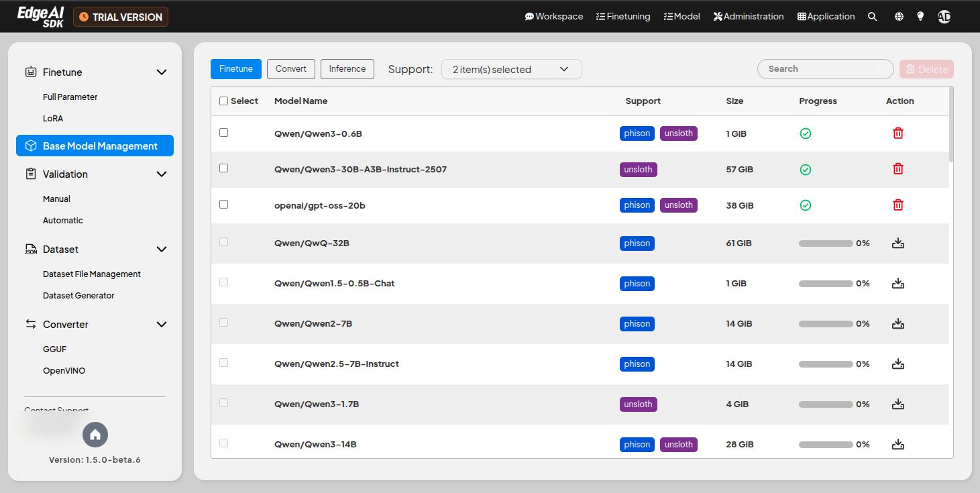
Task: Open Full Parameter finetune page
Action: (70, 97)
